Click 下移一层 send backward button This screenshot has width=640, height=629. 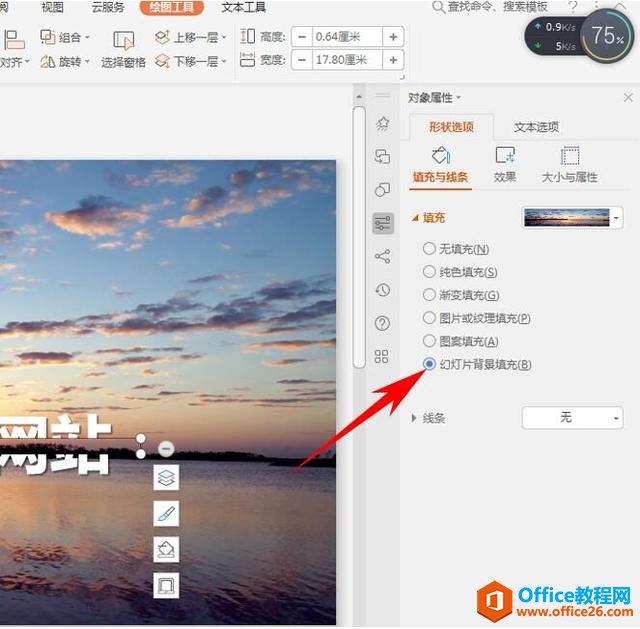point(186,61)
